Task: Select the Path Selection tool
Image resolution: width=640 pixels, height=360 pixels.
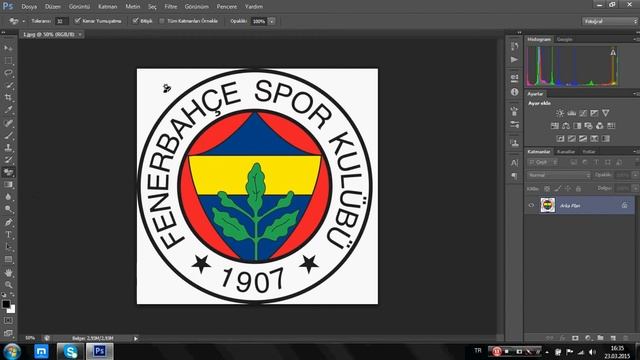Action: (x=8, y=247)
